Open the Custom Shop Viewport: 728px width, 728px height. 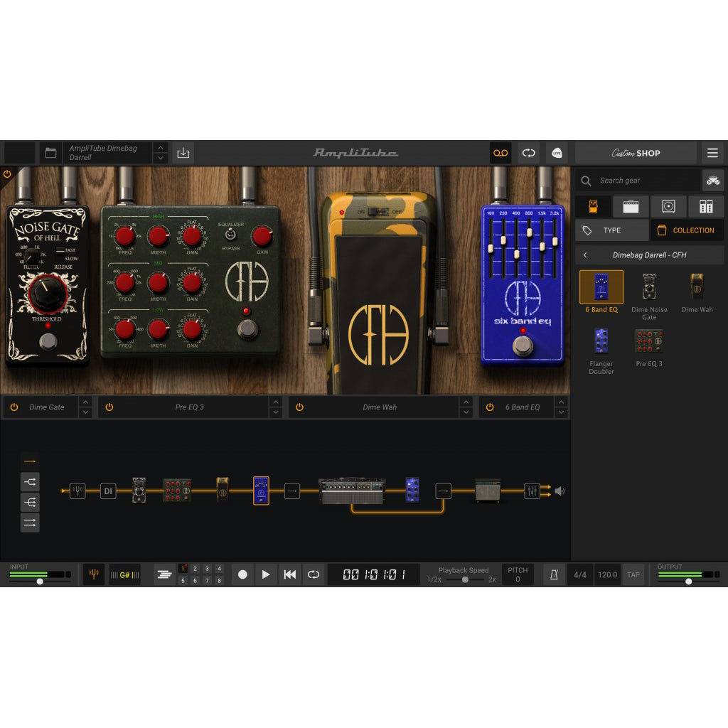(636, 152)
